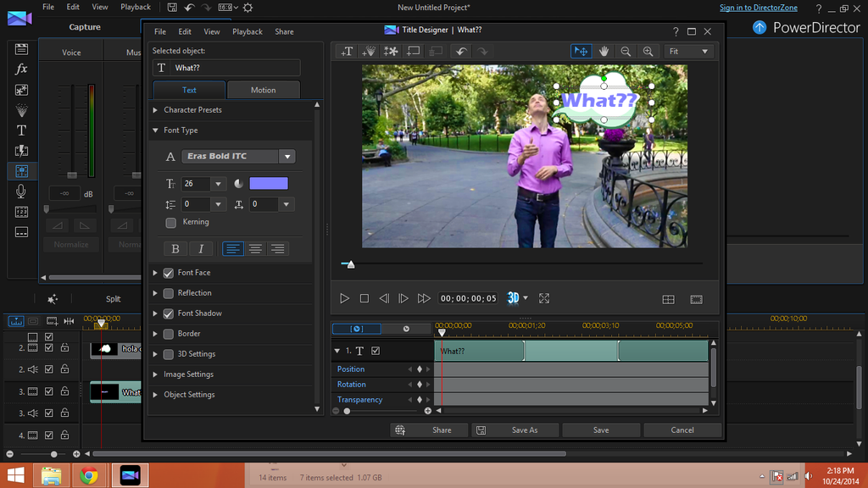The width and height of the screenshot is (868, 488).
Task: Zoom in on the title preview
Action: pos(648,51)
